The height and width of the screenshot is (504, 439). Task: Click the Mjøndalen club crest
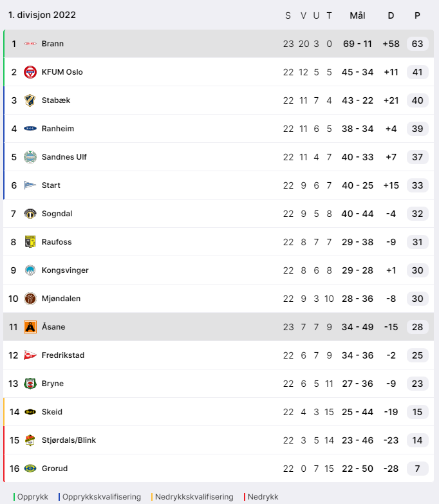click(x=30, y=299)
